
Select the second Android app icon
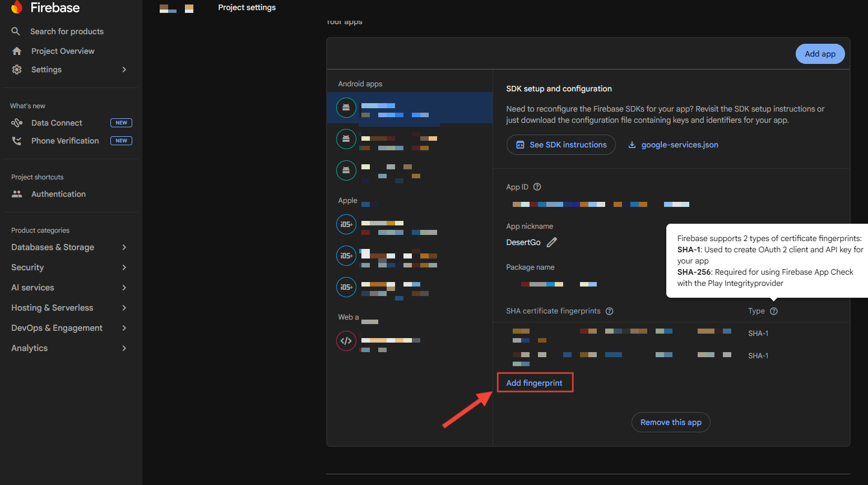[x=346, y=139]
